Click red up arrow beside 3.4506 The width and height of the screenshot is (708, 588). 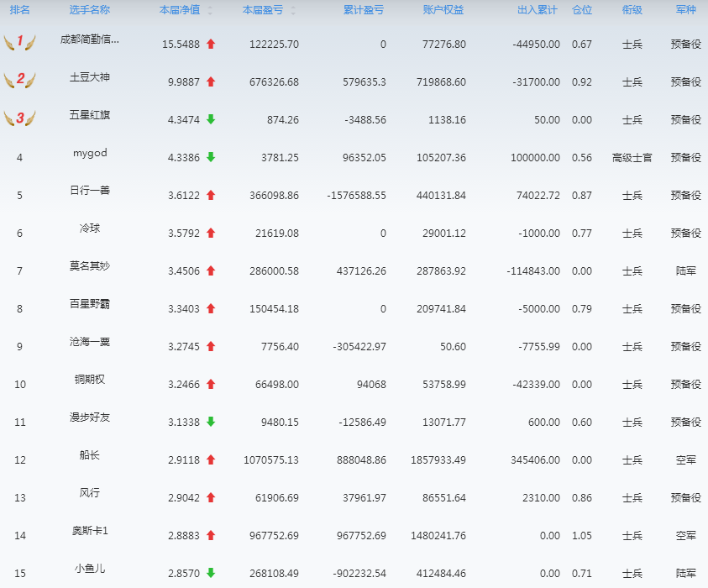click(x=211, y=270)
